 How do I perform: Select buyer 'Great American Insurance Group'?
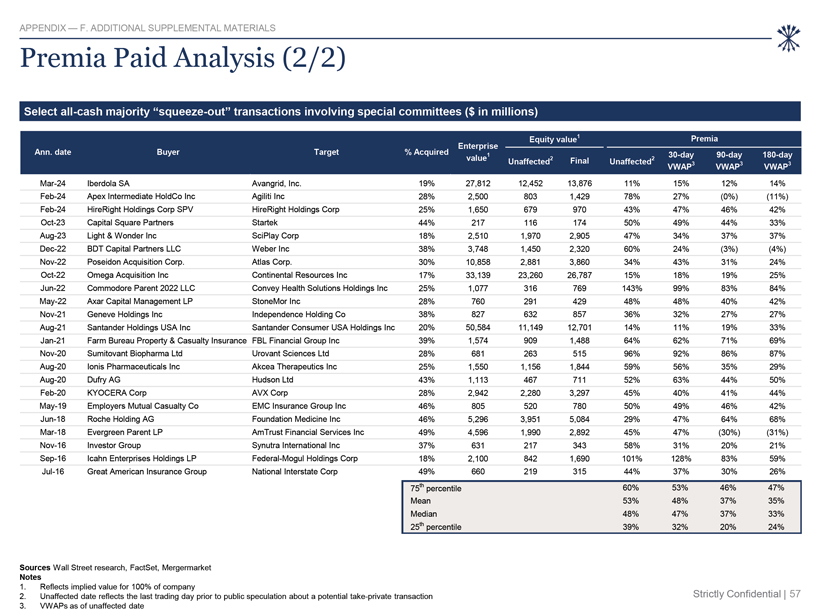(147, 471)
